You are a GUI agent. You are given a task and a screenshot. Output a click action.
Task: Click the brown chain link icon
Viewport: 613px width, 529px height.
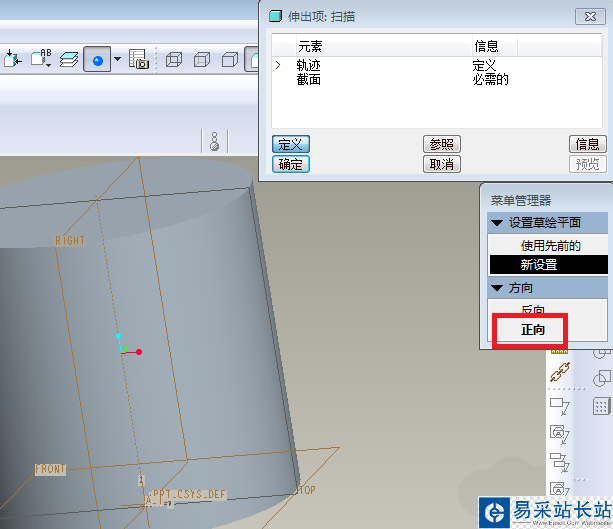coord(560,372)
